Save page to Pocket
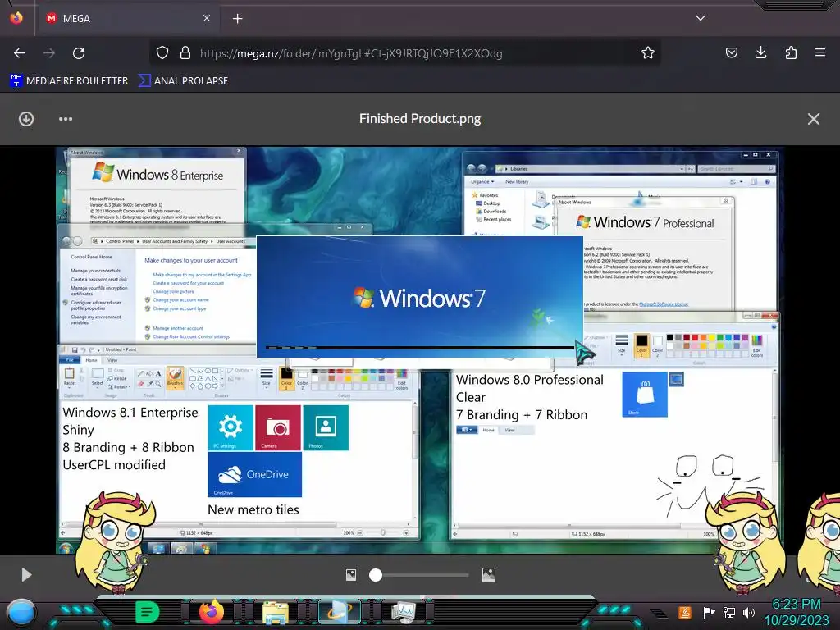The image size is (840, 630). click(x=731, y=52)
